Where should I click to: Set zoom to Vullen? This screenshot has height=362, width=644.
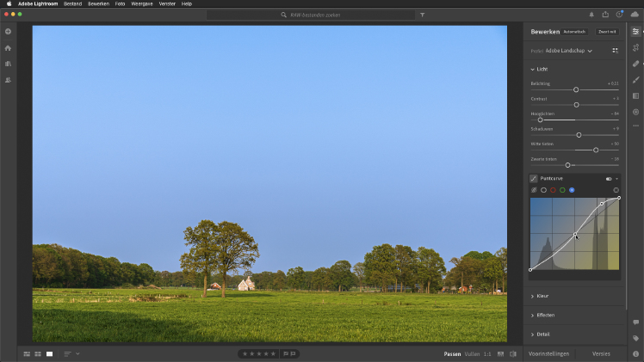pos(472,353)
